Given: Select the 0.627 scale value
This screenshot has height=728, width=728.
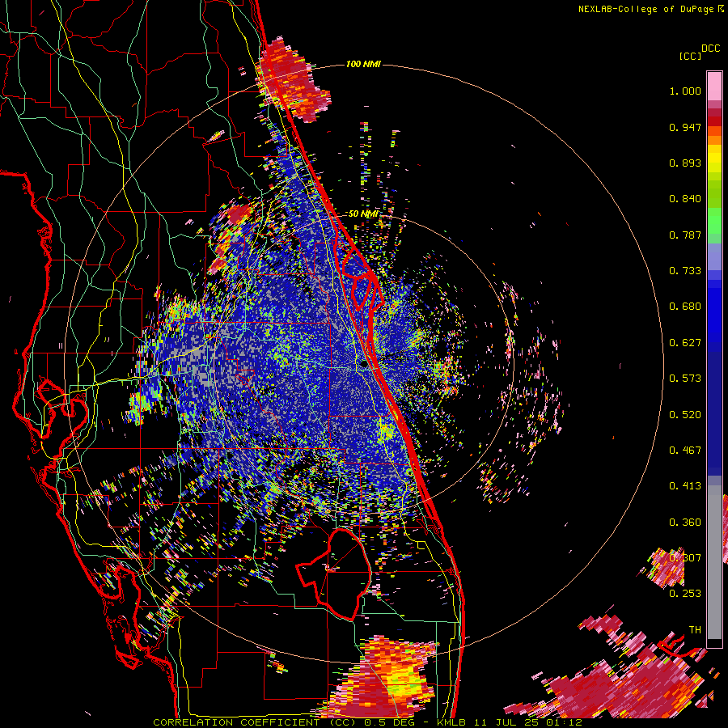Looking at the screenshot, I should (685, 343).
